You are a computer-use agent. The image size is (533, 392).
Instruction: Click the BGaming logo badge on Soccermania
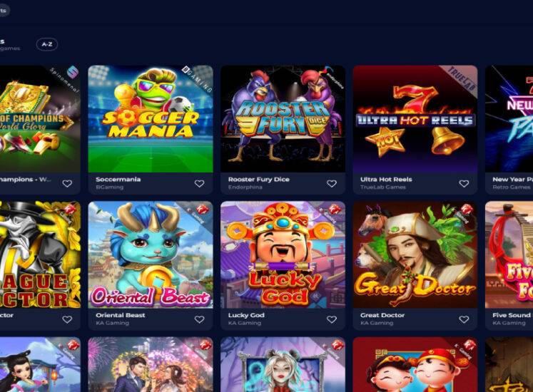198,80
